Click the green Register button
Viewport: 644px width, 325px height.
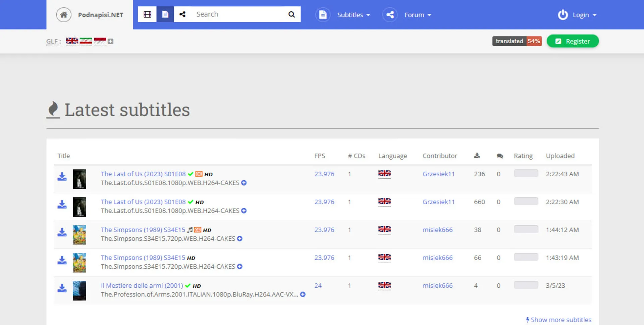pyautogui.click(x=573, y=41)
